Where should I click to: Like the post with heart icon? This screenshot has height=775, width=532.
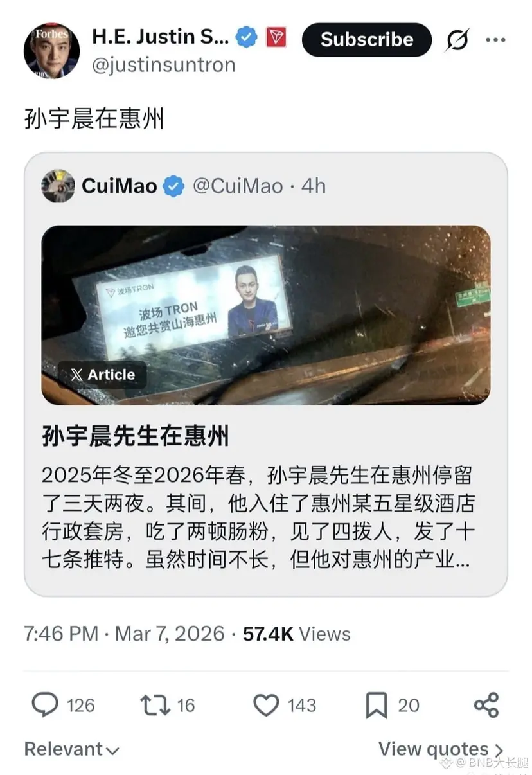tap(266, 705)
